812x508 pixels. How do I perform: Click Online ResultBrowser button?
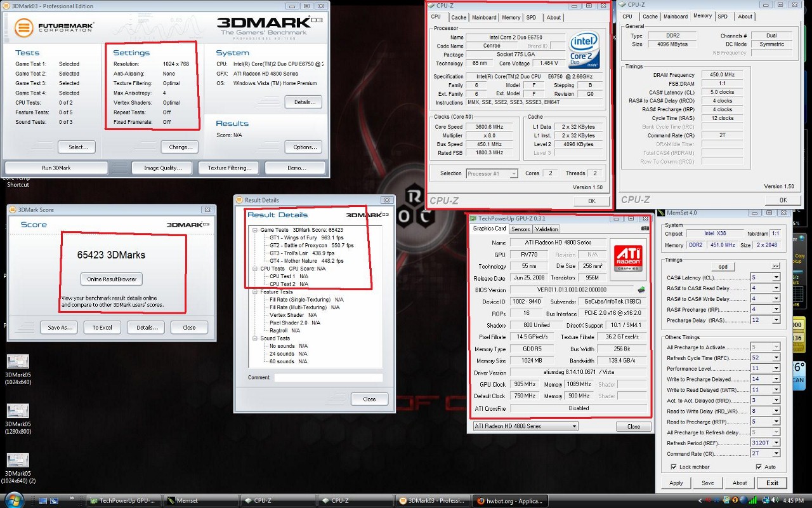112,279
